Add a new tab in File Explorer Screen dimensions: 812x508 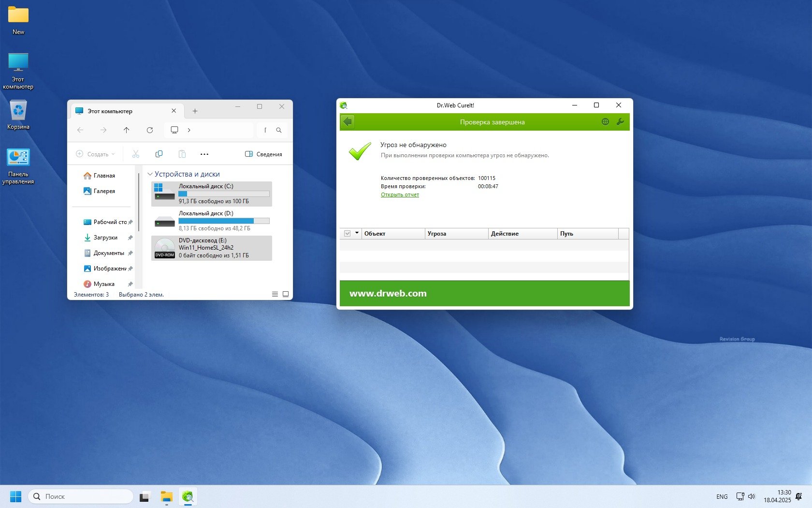[x=195, y=111]
